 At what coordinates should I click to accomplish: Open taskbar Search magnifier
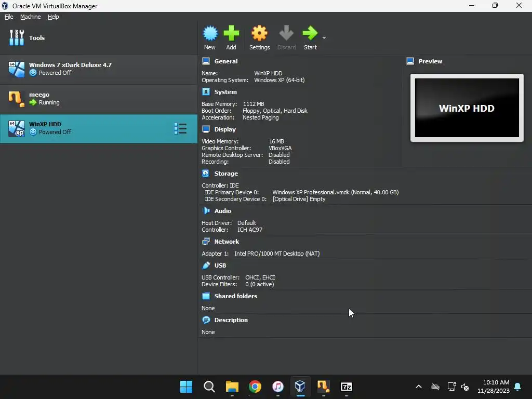tap(209, 387)
